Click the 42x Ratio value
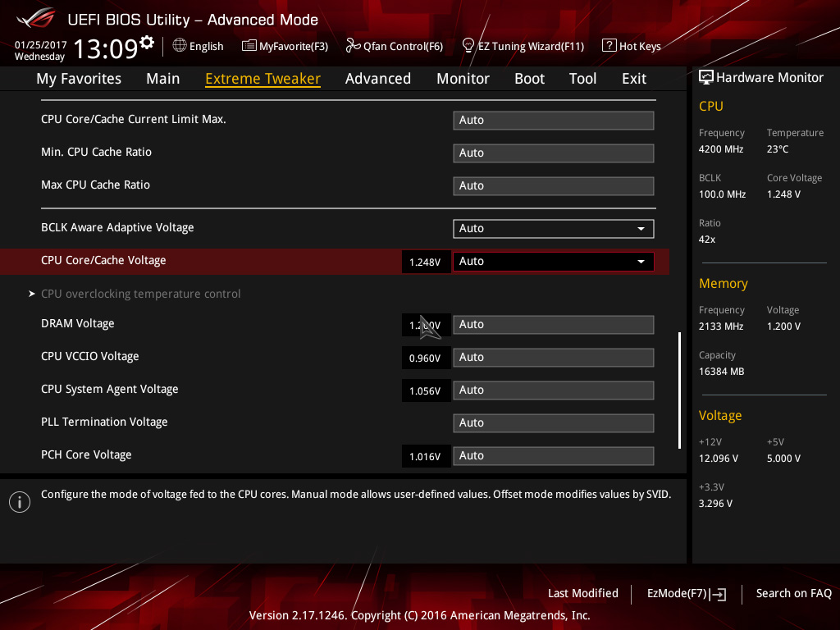This screenshot has height=630, width=840. 707,240
